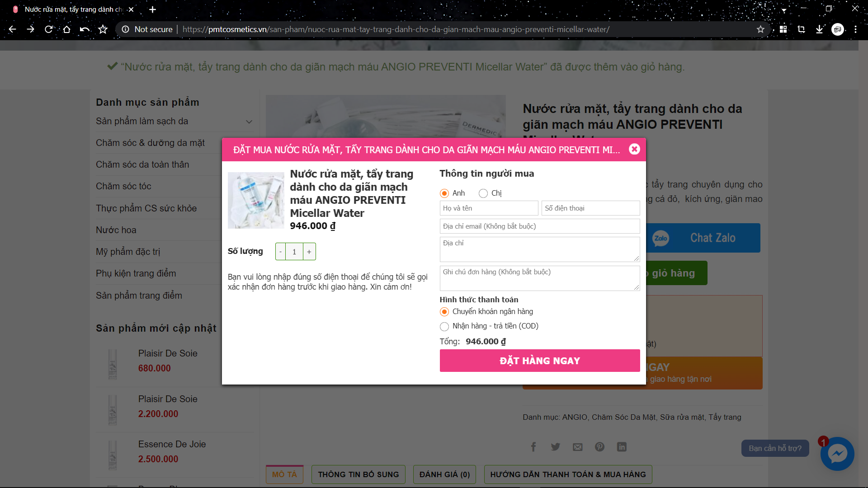
Task: Close the order popup with X icon
Action: (x=634, y=149)
